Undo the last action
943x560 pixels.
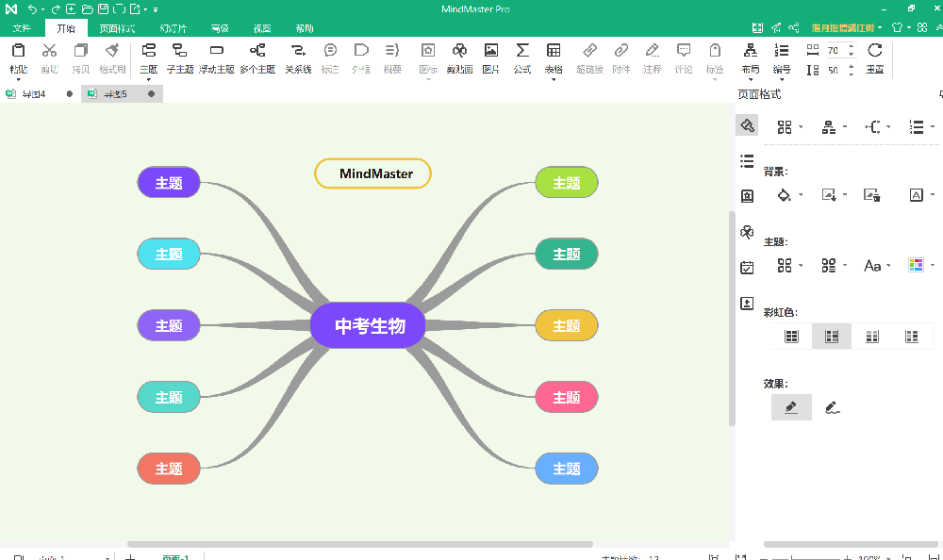32,9
